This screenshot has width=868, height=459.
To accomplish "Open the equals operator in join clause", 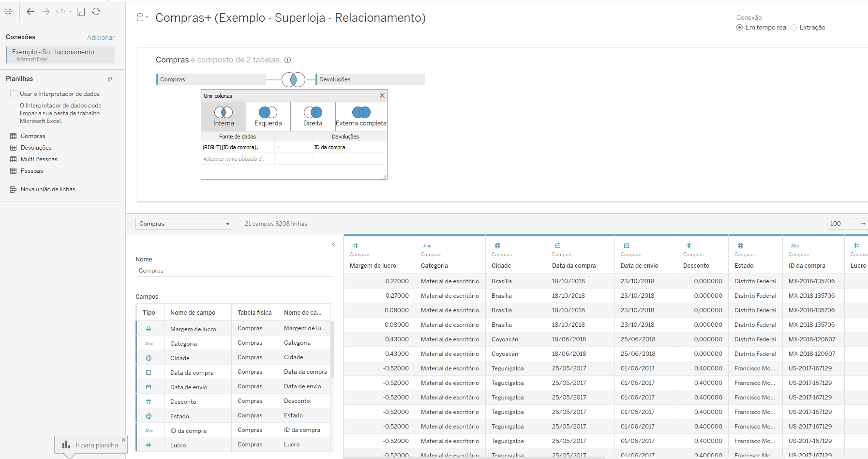I will pos(293,147).
